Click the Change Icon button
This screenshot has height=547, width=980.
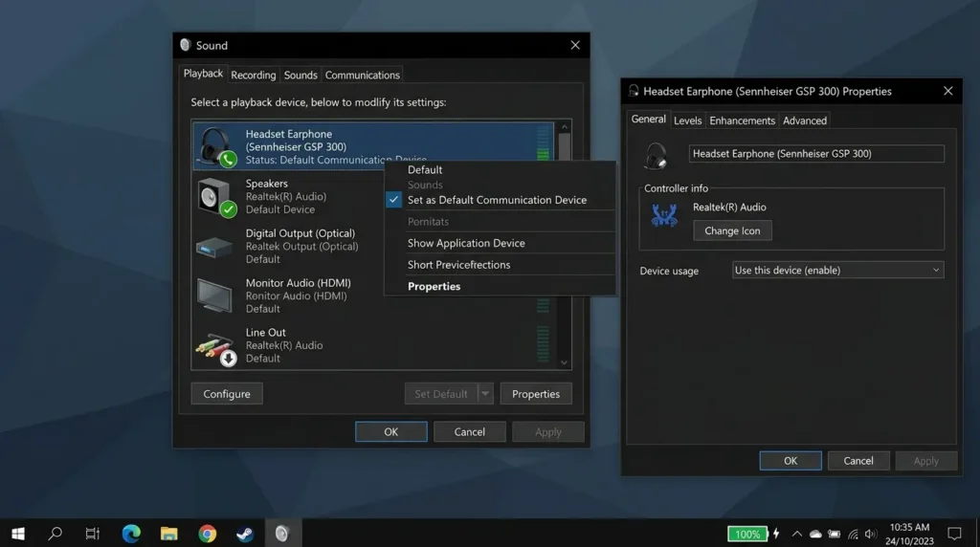[732, 230]
